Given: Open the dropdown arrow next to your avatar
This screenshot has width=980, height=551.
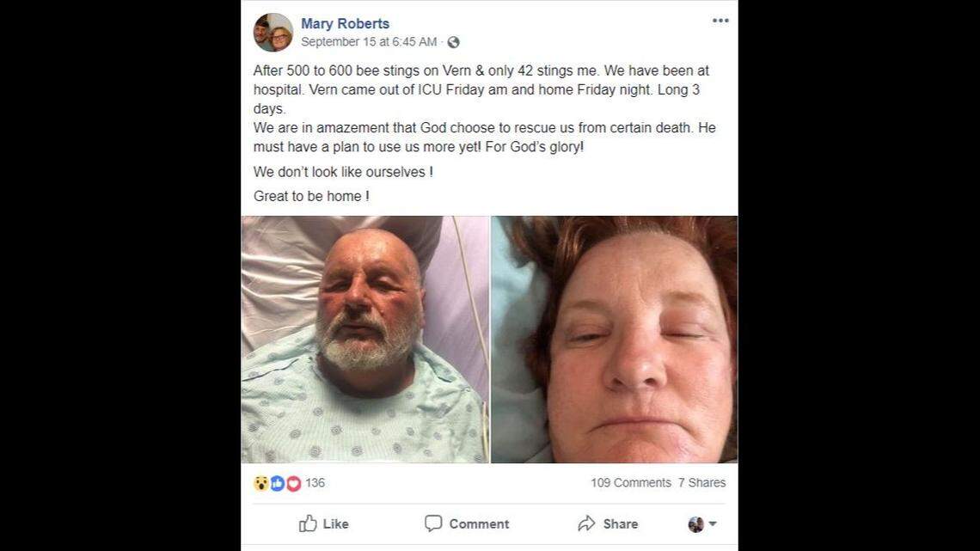Looking at the screenshot, I should [711, 524].
